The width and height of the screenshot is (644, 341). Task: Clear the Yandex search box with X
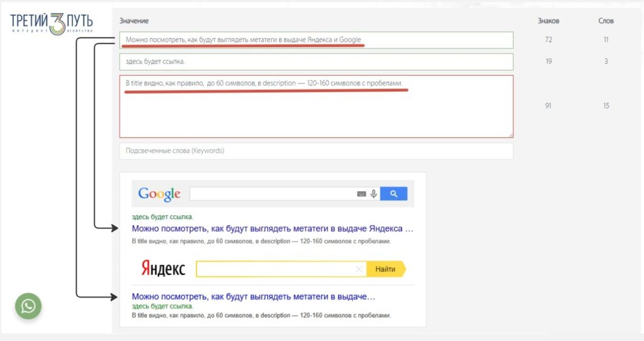click(358, 269)
